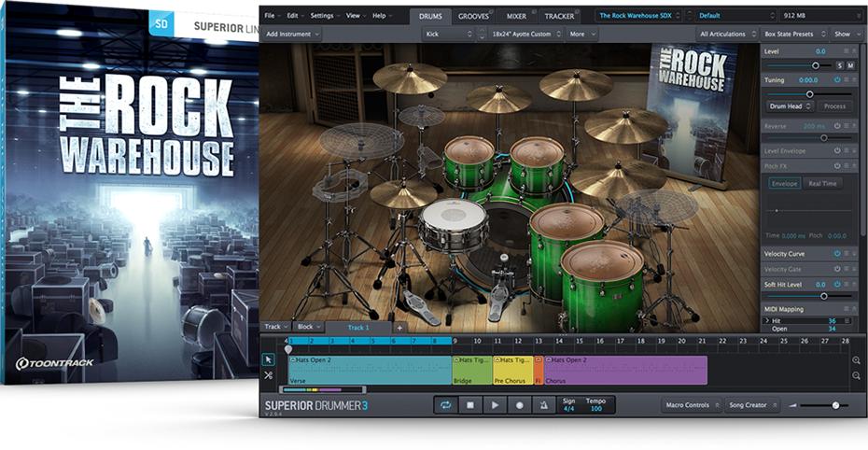
Task: Select the scissors cut tool
Action: [269, 375]
